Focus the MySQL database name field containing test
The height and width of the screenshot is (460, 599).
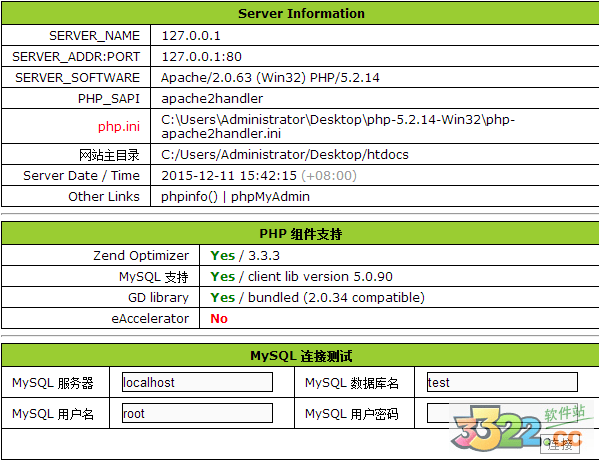[x=502, y=382]
